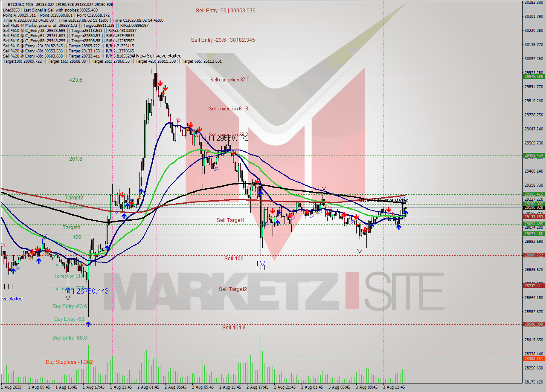
Task: Click the 28829.670 price axis value
Action: pos(534,269)
